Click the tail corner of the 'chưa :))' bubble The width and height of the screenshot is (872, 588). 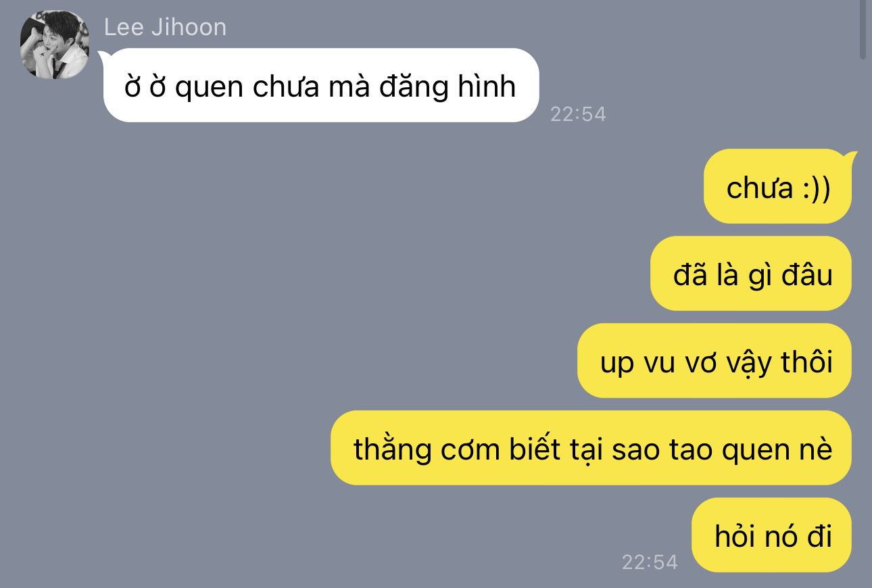click(x=850, y=157)
